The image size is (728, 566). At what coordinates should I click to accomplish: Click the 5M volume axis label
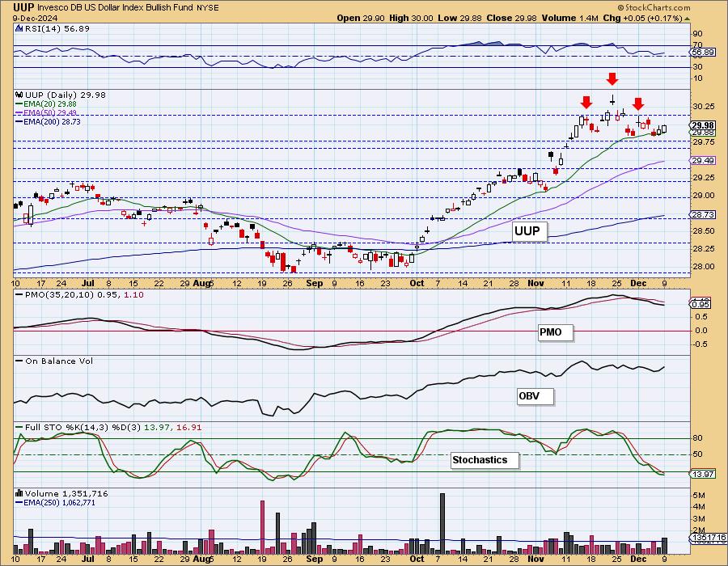[699, 496]
